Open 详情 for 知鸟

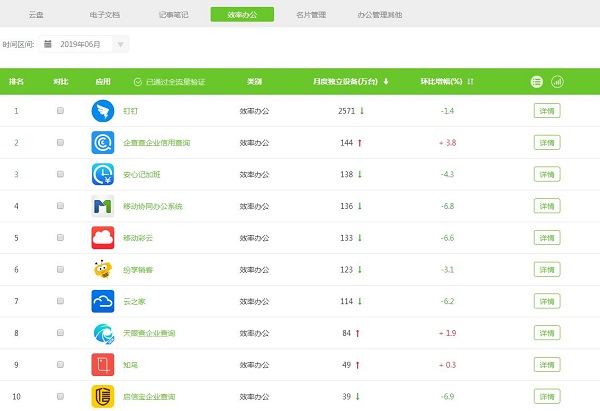547,365
